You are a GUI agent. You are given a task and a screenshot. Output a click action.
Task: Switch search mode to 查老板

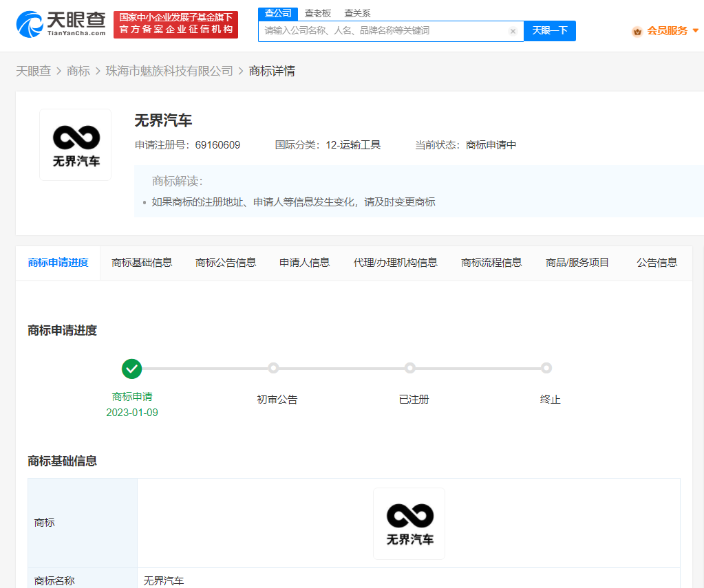pos(317,12)
